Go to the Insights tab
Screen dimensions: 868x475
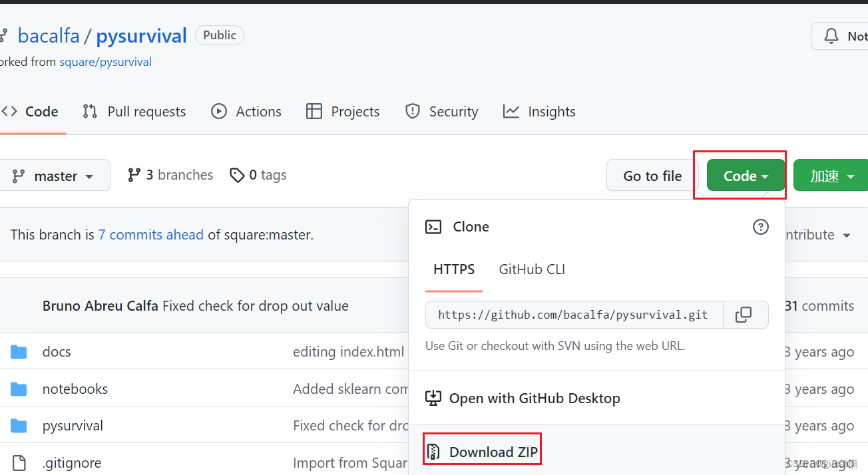point(539,112)
